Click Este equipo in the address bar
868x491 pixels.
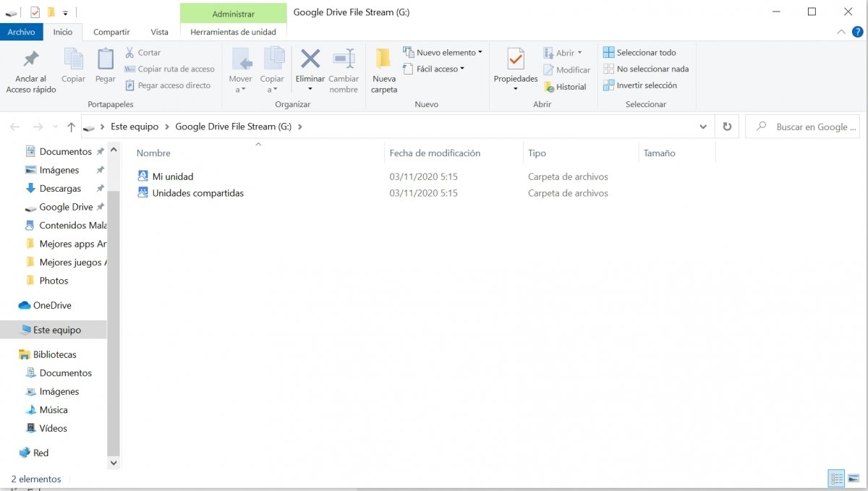(135, 127)
